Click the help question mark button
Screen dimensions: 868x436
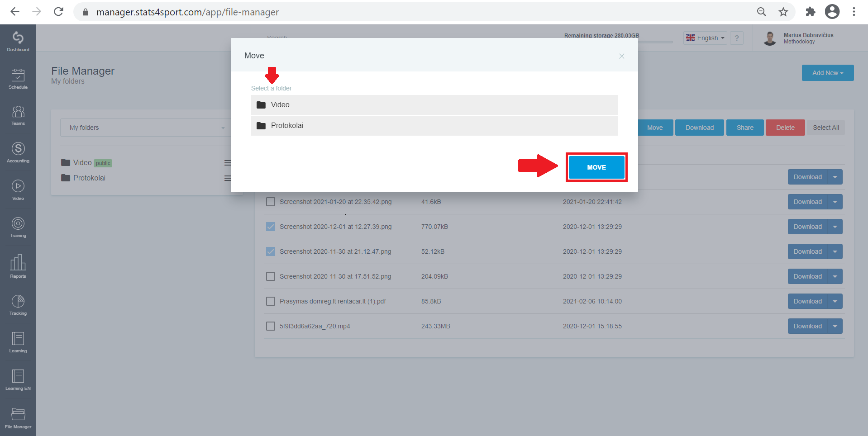[x=737, y=38]
